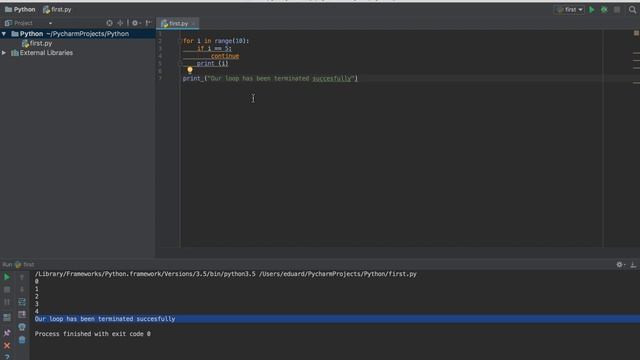Collapse the Python project root folder
The height and width of the screenshot is (360, 640).
(4, 34)
